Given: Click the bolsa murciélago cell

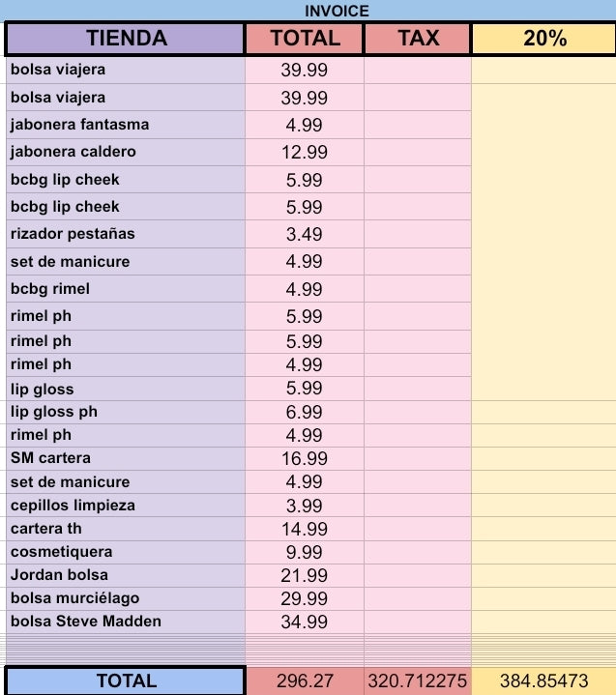Looking at the screenshot, I should coord(126,598).
